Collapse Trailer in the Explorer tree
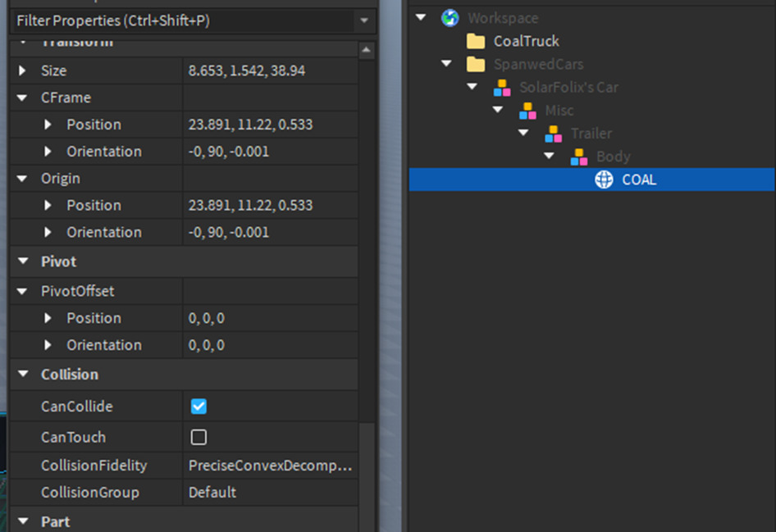The width and height of the screenshot is (776, 532). (524, 133)
